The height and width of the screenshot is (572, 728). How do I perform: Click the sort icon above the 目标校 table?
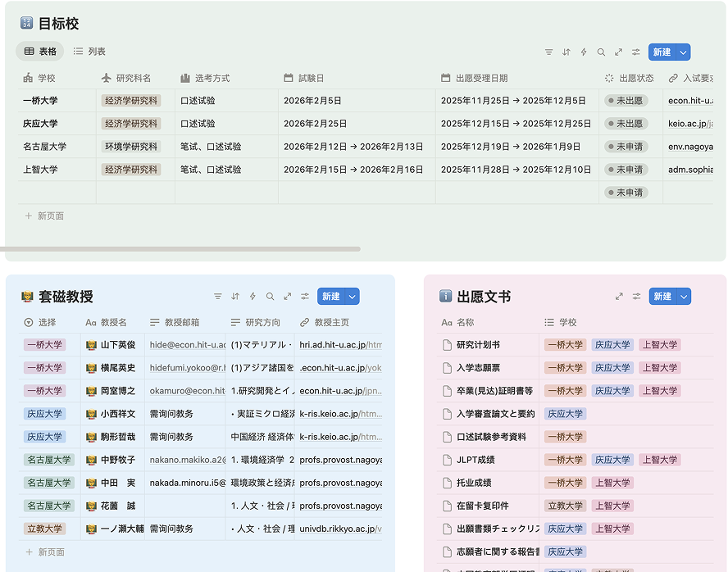coord(566,52)
